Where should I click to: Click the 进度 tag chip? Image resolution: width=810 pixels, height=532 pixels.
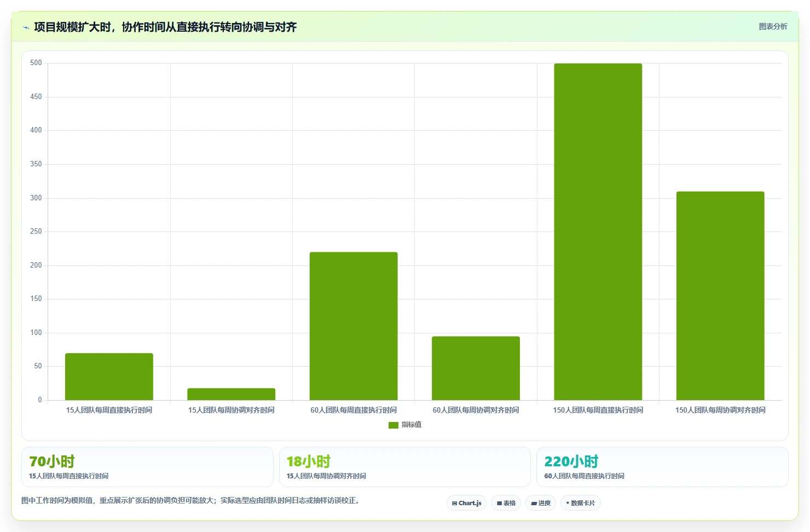click(x=541, y=503)
